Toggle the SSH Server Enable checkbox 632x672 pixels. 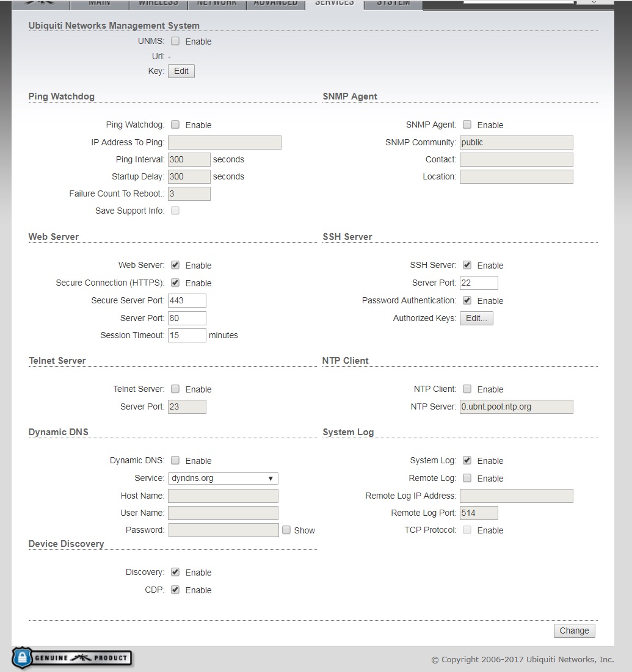point(467,265)
